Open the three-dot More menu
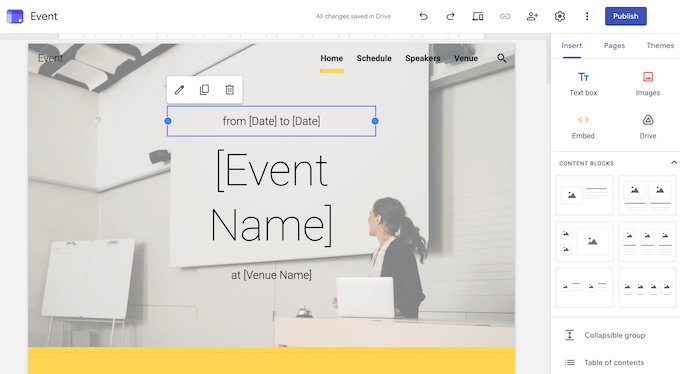 click(587, 16)
